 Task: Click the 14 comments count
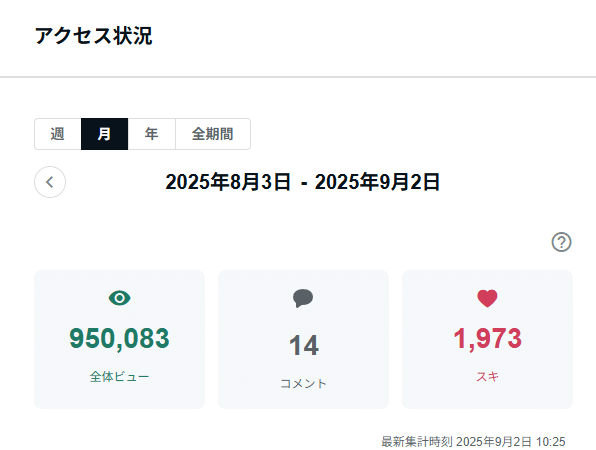[x=303, y=345]
